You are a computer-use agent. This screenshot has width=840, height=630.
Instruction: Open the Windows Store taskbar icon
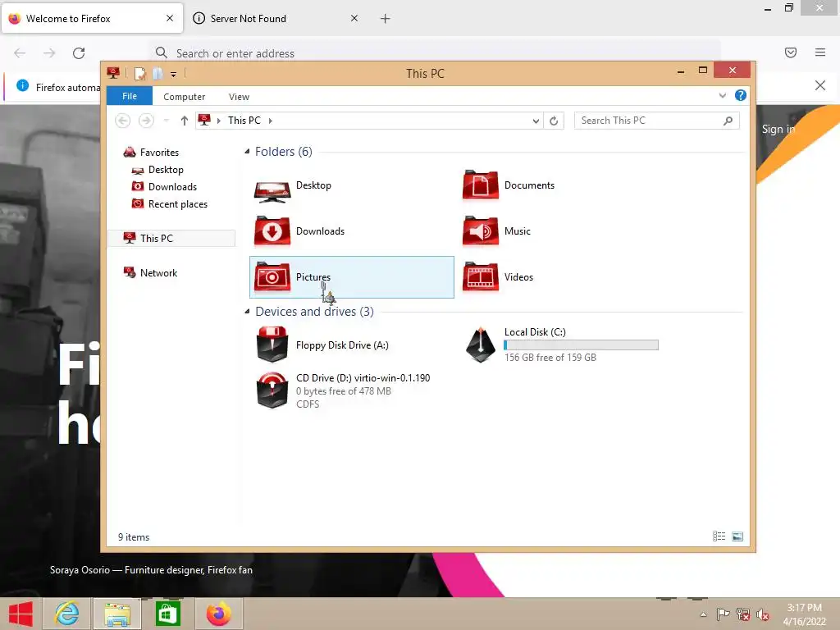point(167,614)
